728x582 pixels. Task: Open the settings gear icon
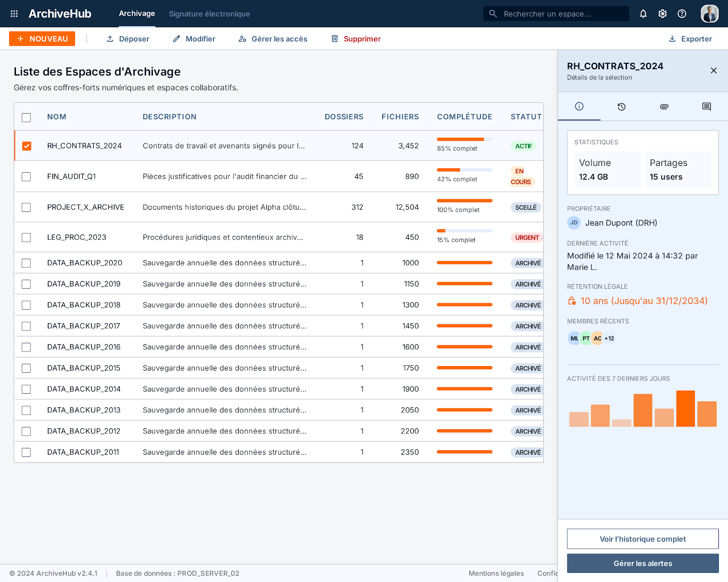pyautogui.click(x=662, y=14)
